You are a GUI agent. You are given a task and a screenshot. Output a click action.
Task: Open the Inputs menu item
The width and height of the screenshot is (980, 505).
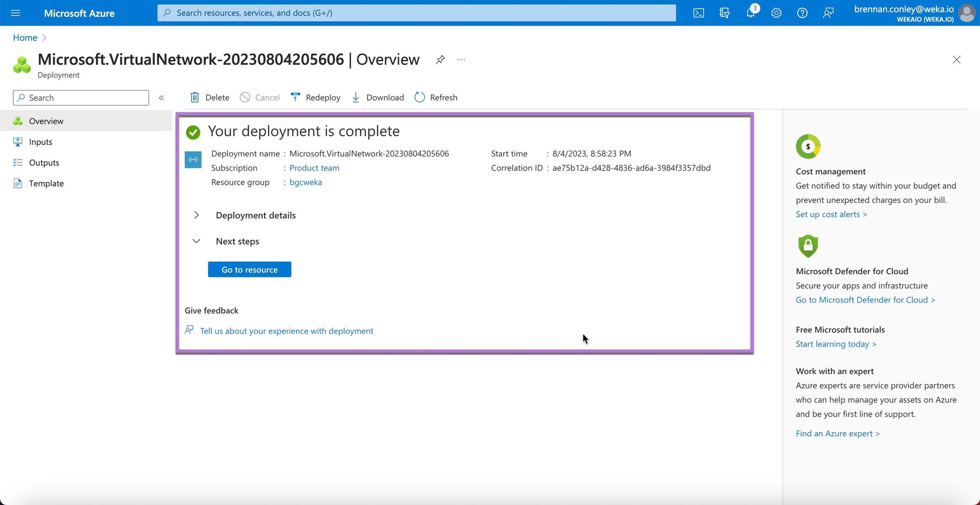(x=40, y=142)
